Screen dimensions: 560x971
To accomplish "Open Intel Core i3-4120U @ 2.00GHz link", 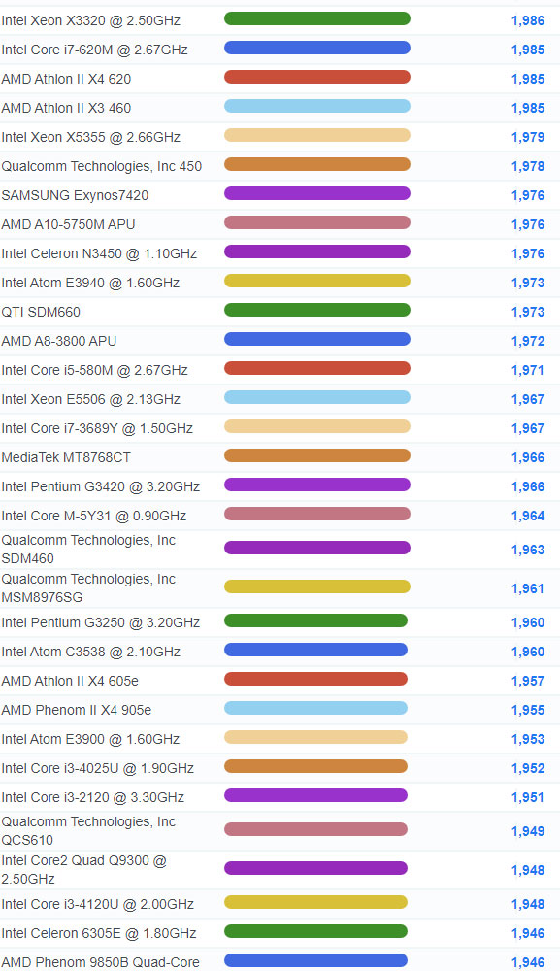I will pos(98,904).
